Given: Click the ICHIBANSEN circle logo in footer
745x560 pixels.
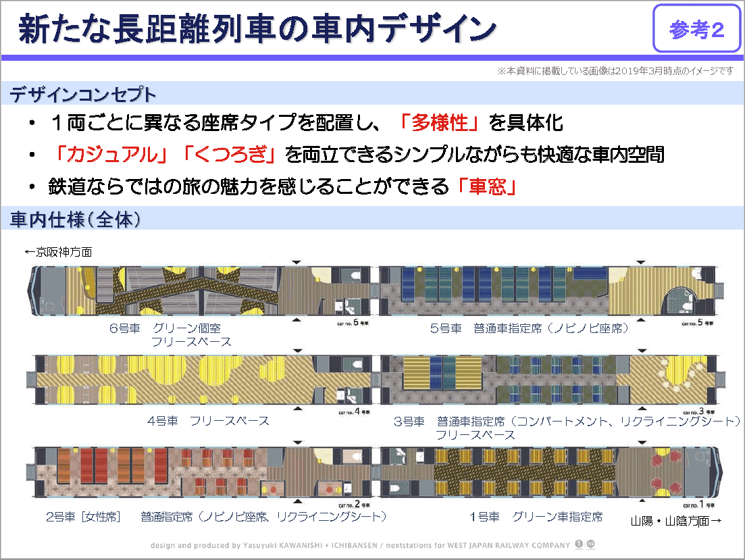Looking at the screenshot, I should point(579,544).
